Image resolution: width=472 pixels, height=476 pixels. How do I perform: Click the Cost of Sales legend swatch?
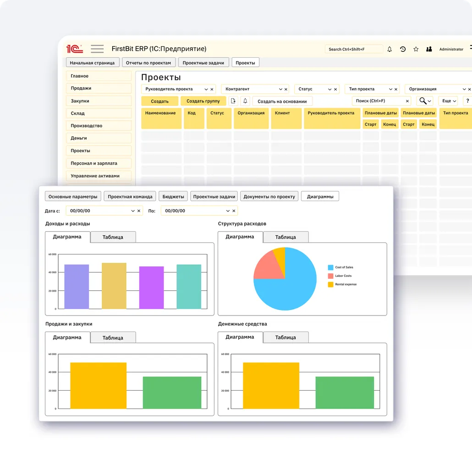pyautogui.click(x=330, y=267)
